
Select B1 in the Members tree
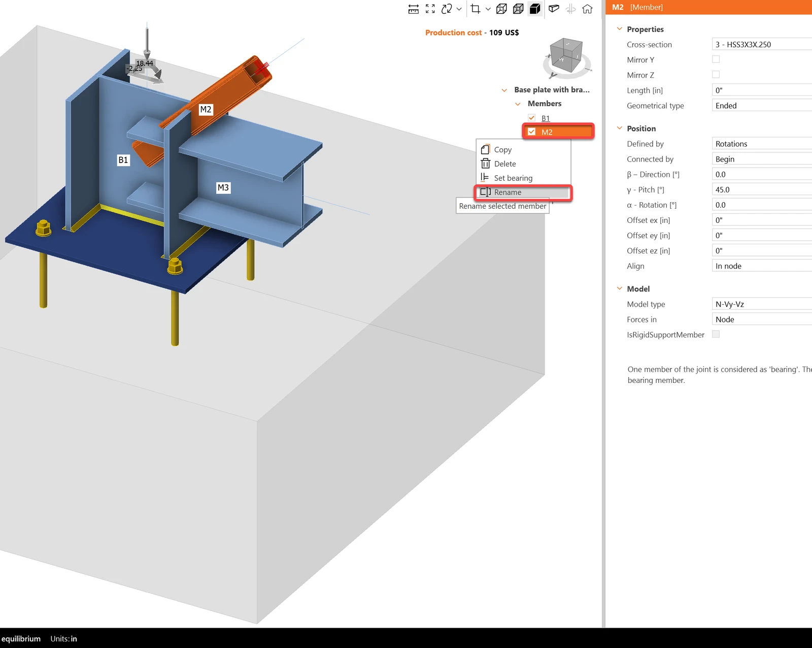click(x=546, y=118)
